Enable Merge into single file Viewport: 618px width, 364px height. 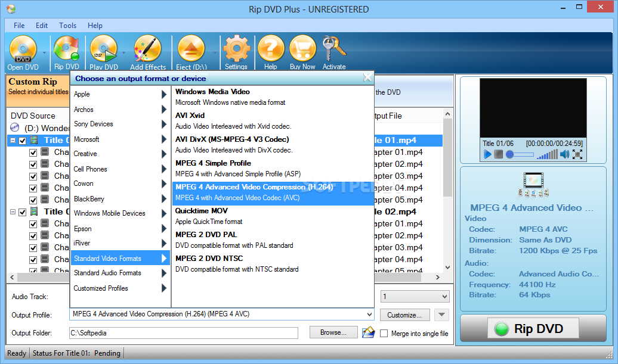[384, 333]
